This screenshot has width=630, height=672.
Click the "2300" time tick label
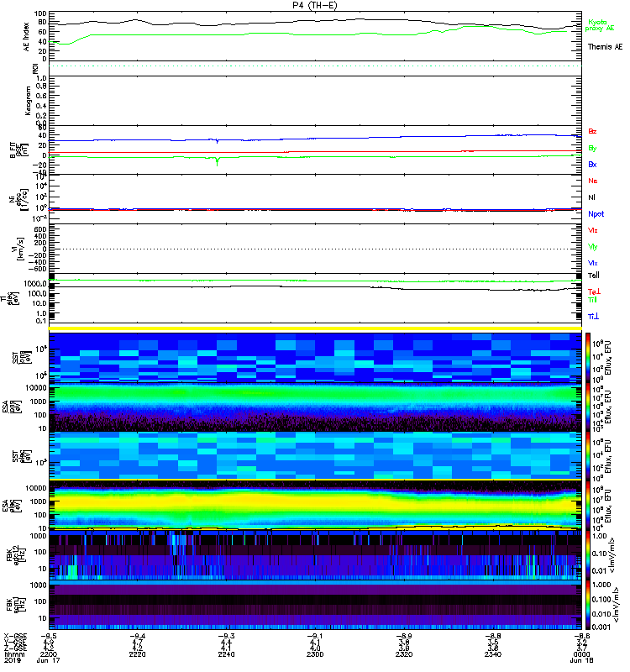click(x=315, y=654)
